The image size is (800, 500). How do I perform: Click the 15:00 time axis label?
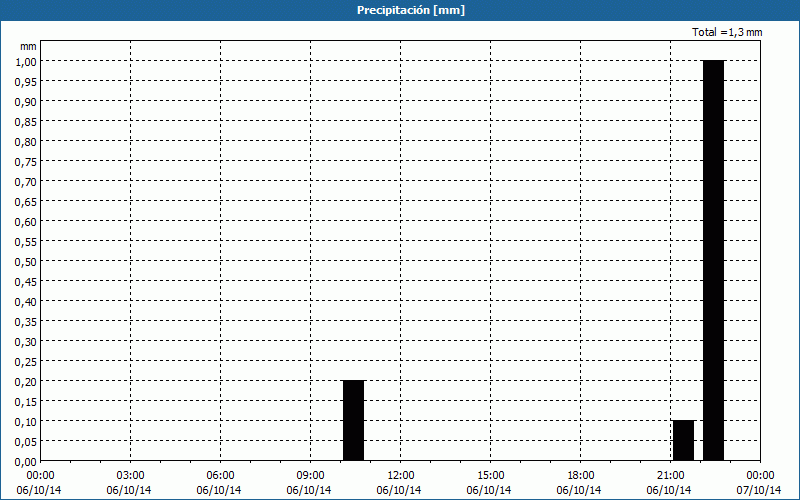(491, 476)
